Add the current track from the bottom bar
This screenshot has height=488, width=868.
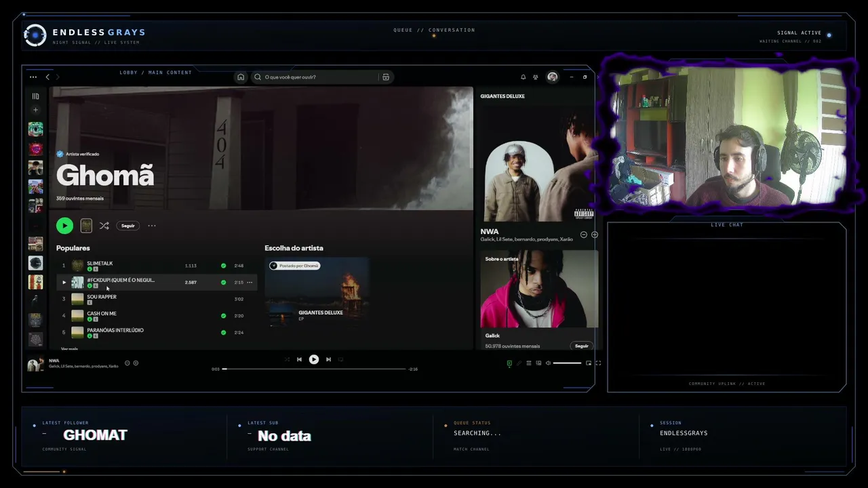pyautogui.click(x=136, y=363)
